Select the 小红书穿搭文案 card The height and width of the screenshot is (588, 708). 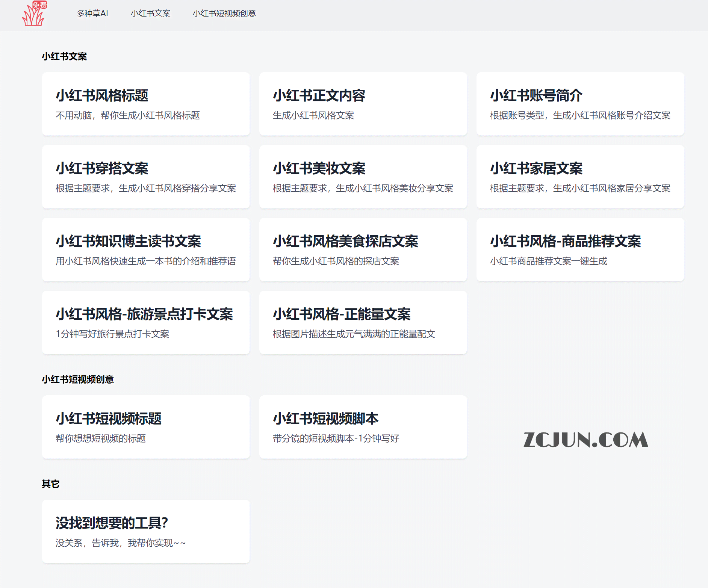click(x=146, y=177)
